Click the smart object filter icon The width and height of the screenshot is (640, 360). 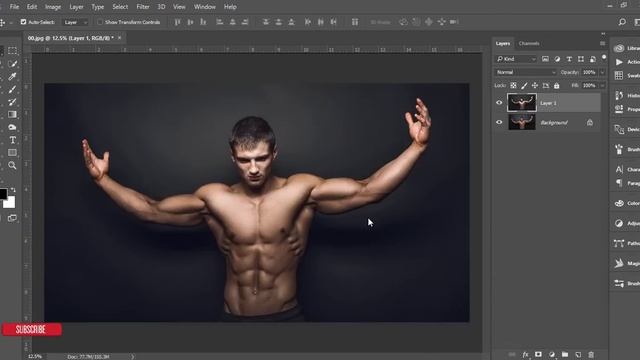593,59
